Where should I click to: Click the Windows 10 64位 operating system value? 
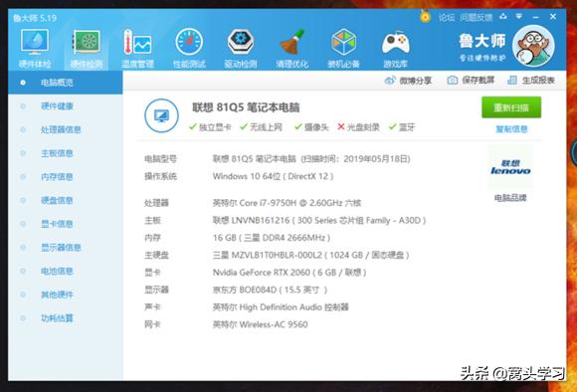pos(273,176)
